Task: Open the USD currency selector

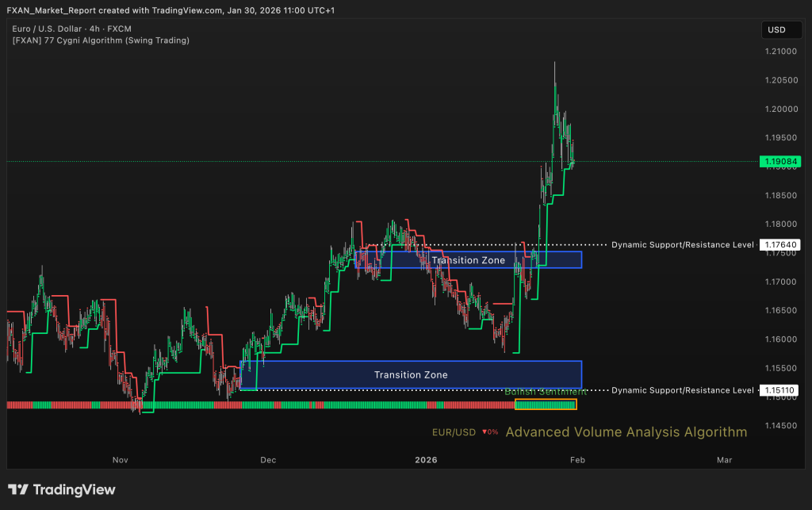Action: point(776,30)
